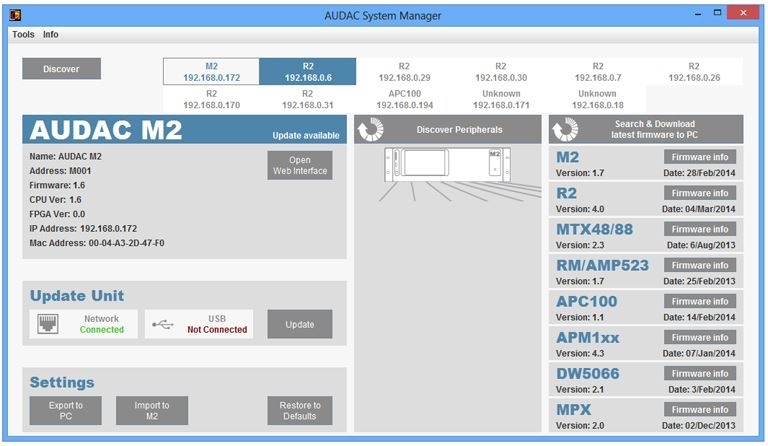Click Import to M2 button
768x446 pixels.
[x=152, y=411]
